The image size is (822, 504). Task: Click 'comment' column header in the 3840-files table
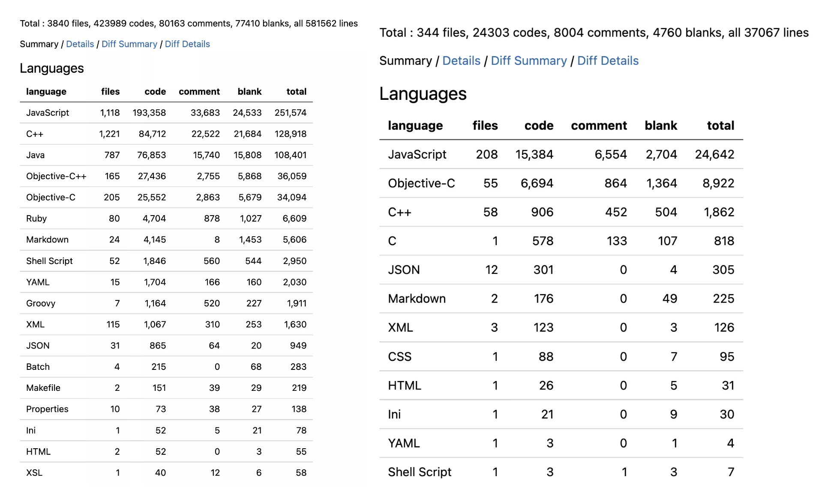[199, 92]
